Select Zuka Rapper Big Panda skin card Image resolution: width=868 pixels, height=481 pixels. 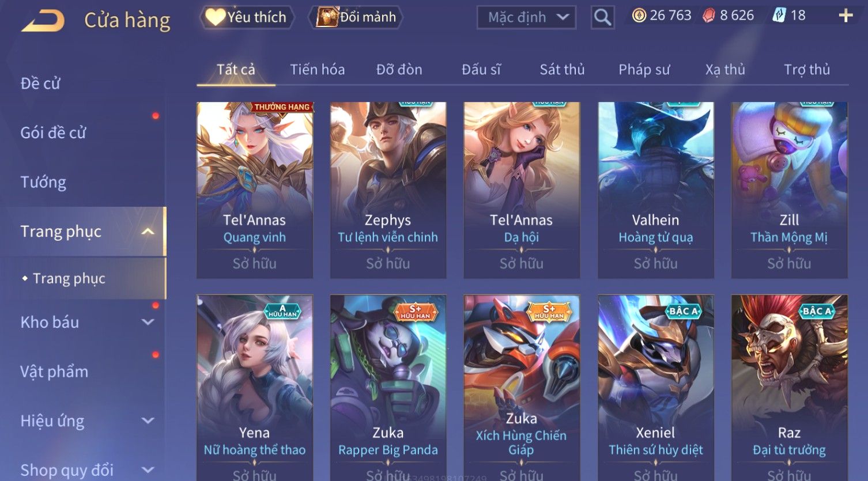tap(388, 388)
